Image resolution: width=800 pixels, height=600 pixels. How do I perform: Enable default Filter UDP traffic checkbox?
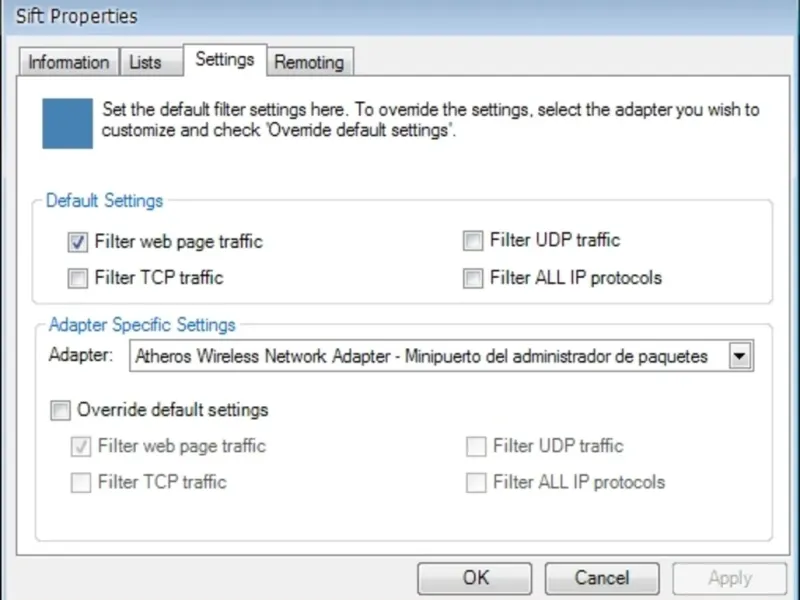473,241
